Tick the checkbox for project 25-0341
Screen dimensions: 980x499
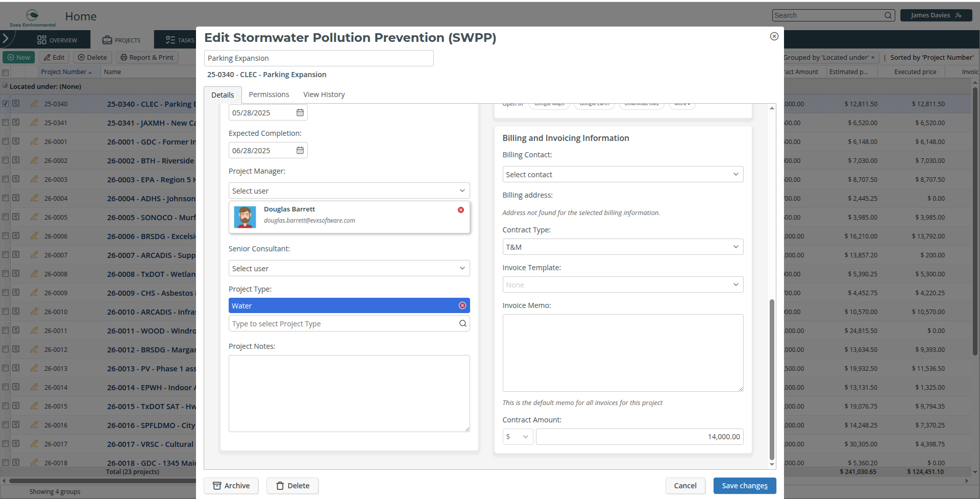6,123
